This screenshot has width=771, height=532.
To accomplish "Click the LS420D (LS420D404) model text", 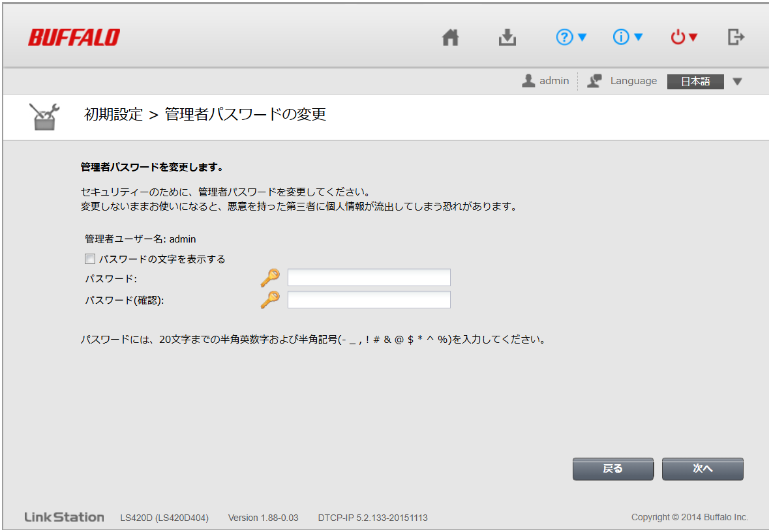I will (x=164, y=518).
